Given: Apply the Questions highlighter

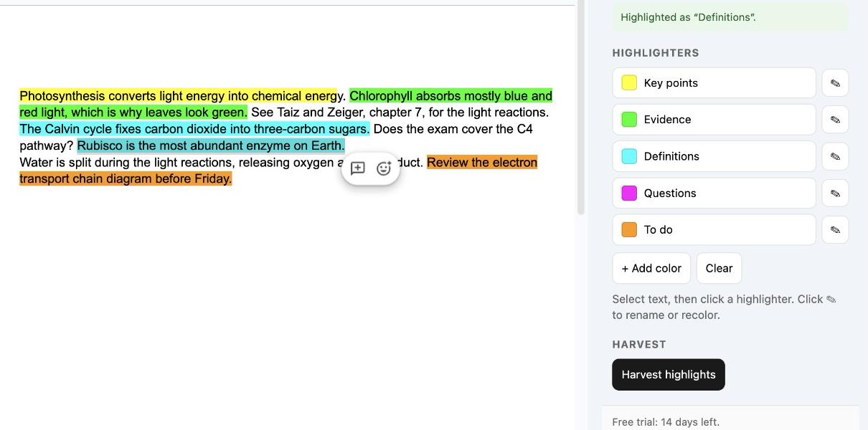Looking at the screenshot, I should (714, 193).
